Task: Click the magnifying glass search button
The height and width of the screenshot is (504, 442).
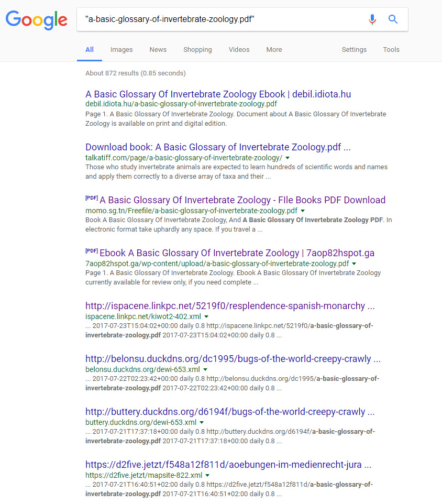Action: (x=393, y=20)
